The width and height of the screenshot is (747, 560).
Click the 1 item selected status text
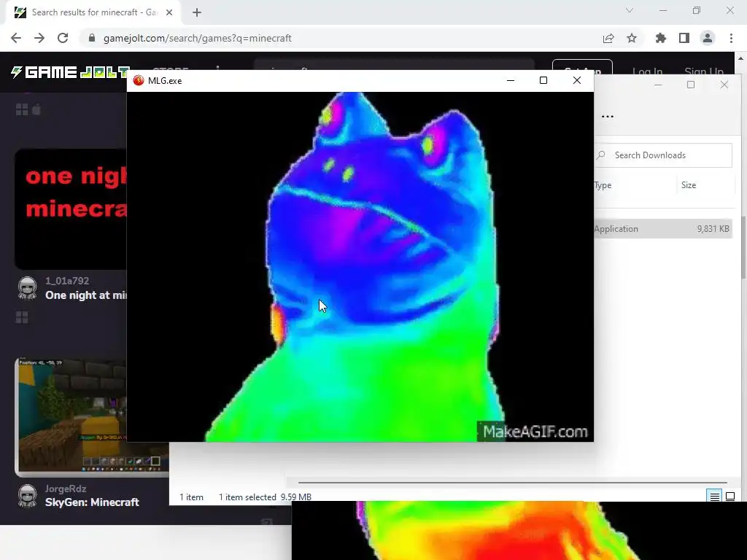247,497
